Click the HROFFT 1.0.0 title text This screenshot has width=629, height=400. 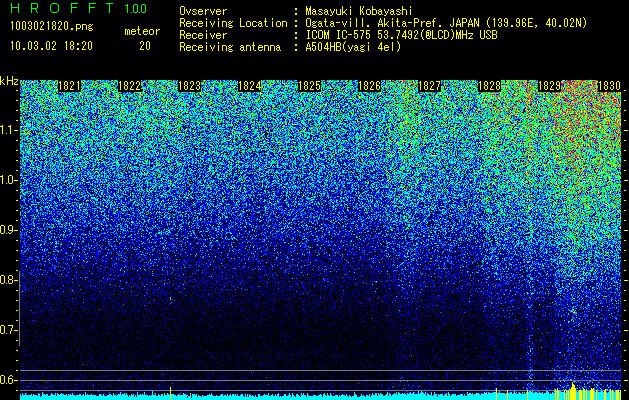click(79, 8)
